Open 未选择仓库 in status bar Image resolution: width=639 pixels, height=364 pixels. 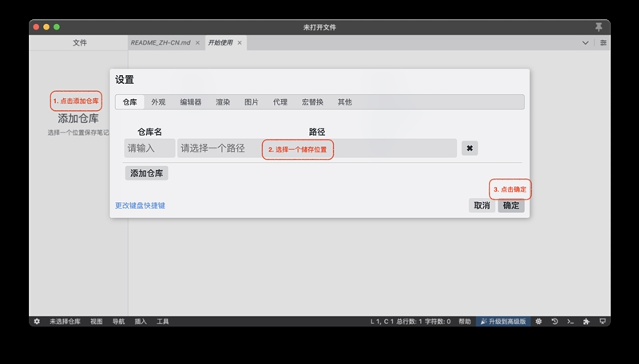click(65, 322)
